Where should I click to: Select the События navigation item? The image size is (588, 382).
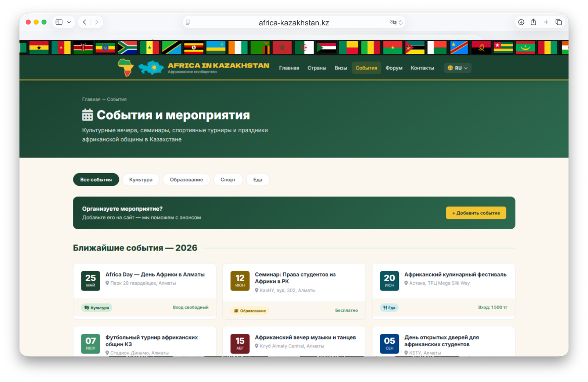click(366, 68)
